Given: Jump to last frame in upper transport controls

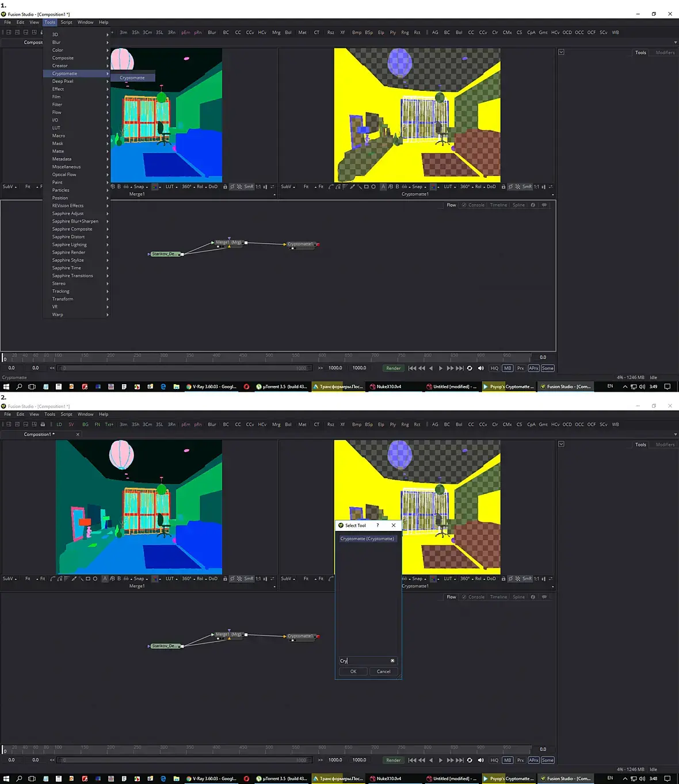Looking at the screenshot, I should [x=460, y=368].
